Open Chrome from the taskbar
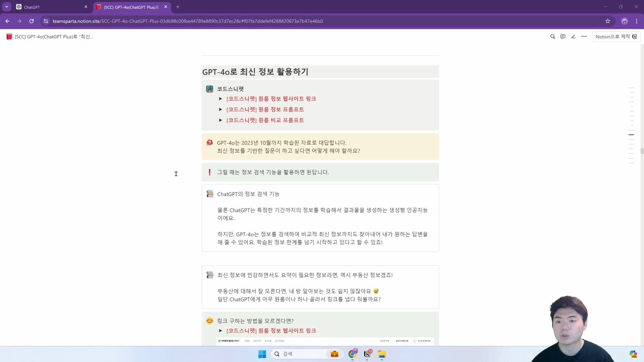 point(353,354)
